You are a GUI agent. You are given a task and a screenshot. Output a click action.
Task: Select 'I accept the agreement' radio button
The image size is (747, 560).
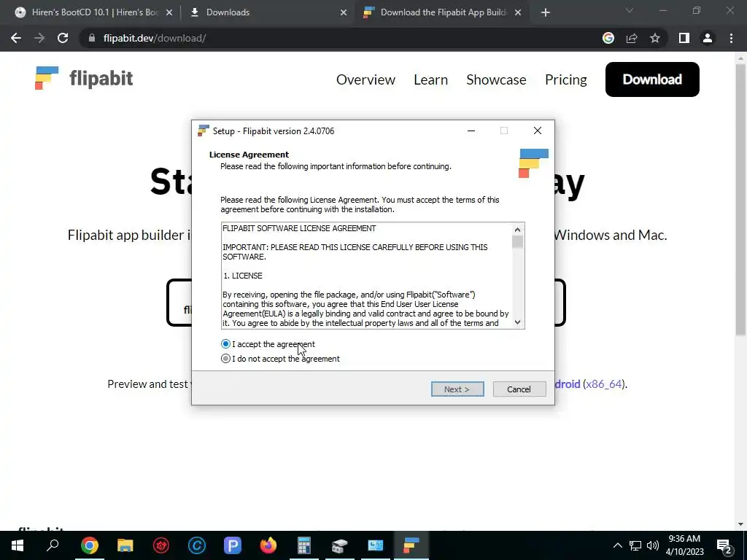tap(226, 344)
